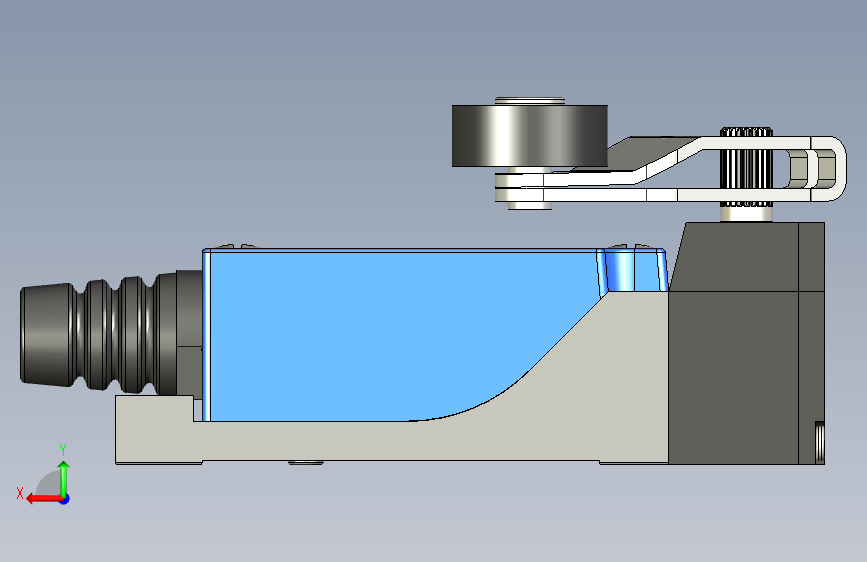
Task: Pick the dark gray actuator head block
Action: pos(746,343)
